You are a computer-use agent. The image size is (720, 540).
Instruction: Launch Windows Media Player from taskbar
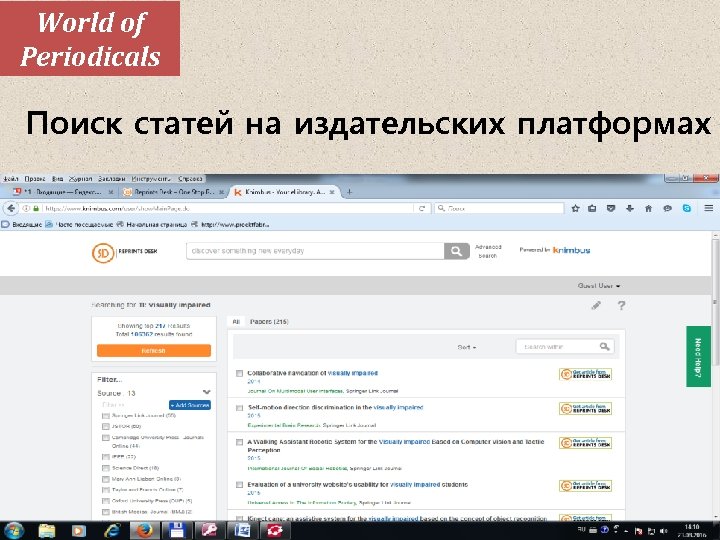tap(79, 531)
